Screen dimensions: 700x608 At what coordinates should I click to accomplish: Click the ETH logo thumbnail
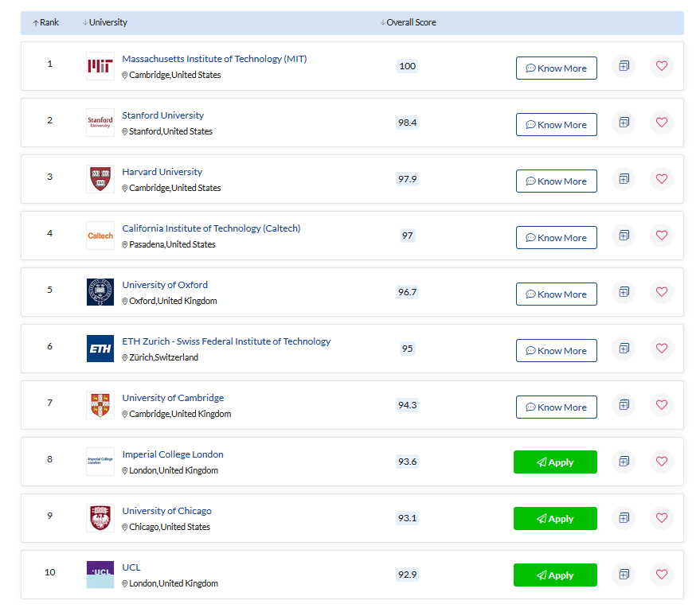tap(100, 349)
